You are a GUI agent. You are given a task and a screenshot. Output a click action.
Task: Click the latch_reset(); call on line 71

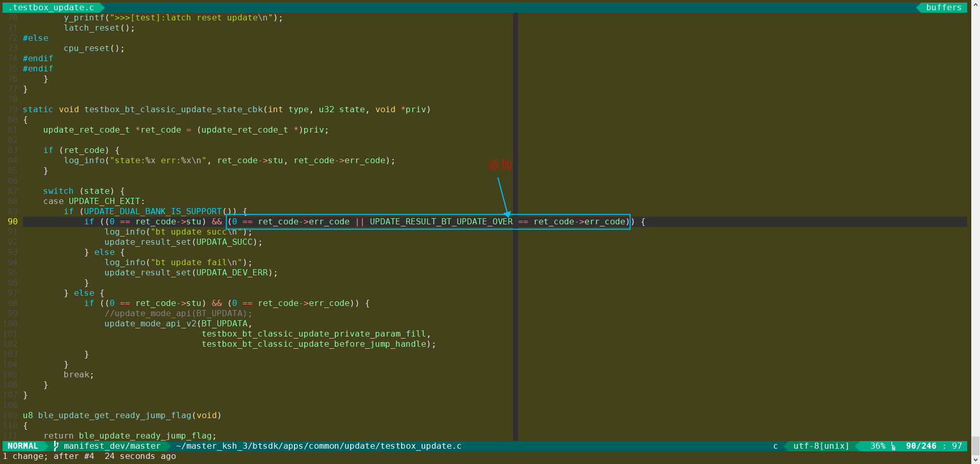point(100,28)
